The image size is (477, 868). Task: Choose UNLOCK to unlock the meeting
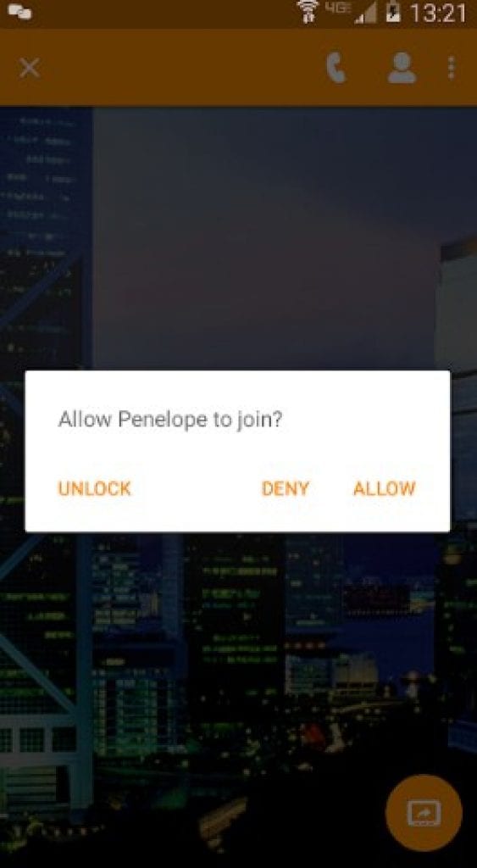tap(94, 489)
